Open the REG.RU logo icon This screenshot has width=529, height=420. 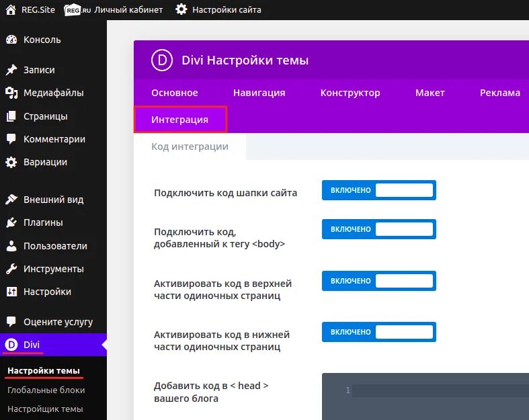77,10
